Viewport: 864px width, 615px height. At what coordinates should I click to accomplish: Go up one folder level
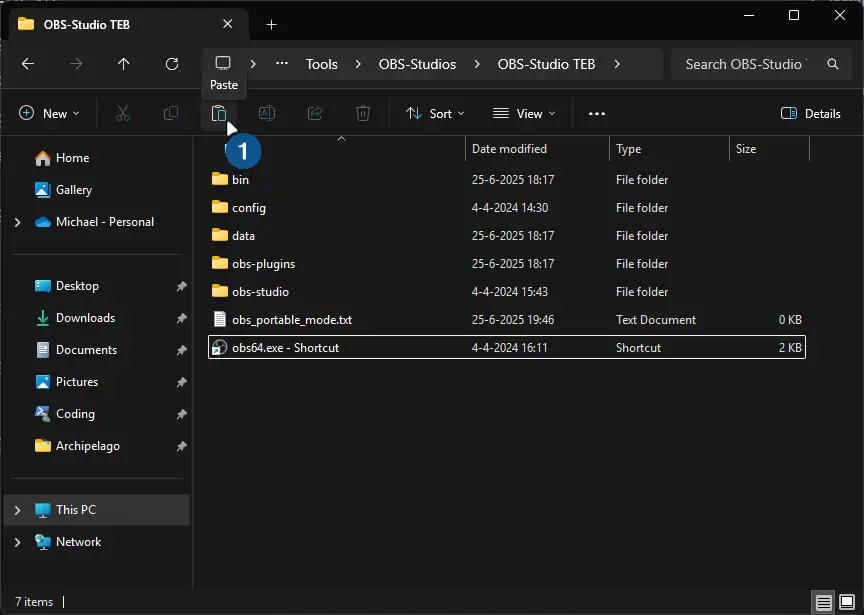124,64
